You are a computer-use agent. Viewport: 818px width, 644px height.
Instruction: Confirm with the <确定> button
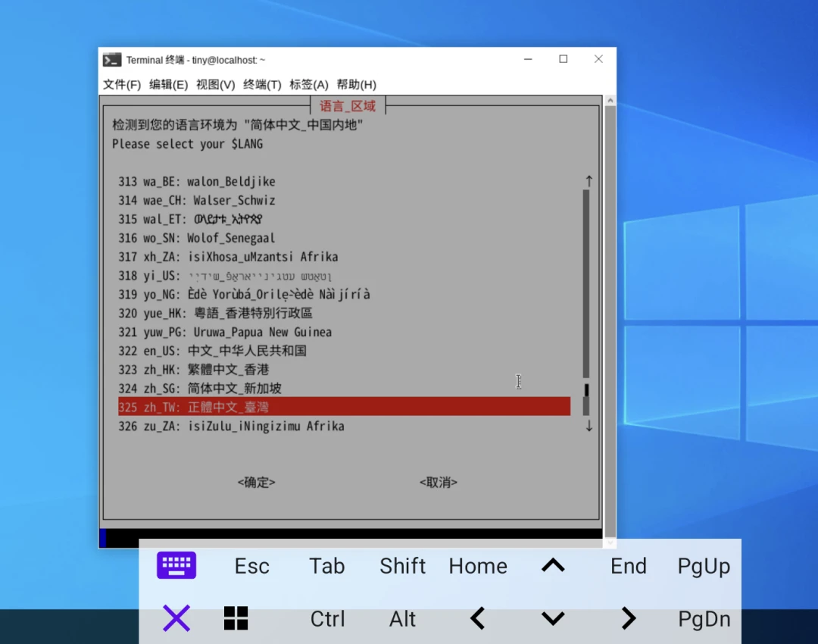[256, 482]
